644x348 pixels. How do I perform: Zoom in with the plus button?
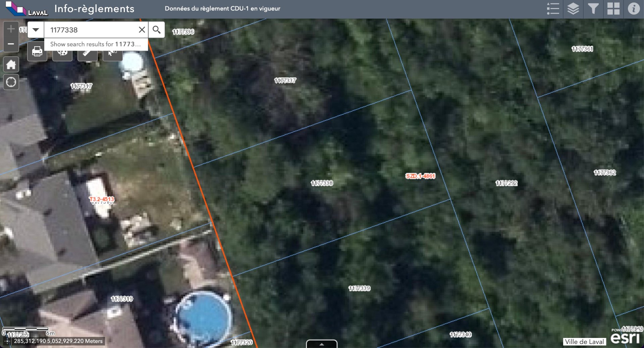[x=11, y=29]
